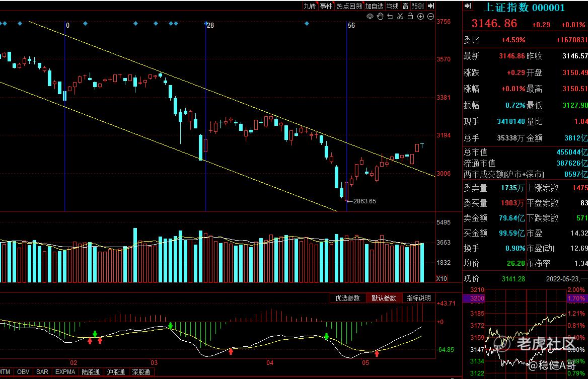Switch to the 沪股通 tab
588x379 pixels.
(116, 372)
